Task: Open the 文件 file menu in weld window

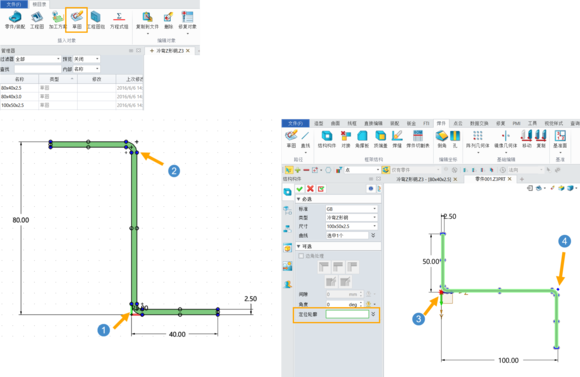Action: pyautogui.click(x=295, y=123)
